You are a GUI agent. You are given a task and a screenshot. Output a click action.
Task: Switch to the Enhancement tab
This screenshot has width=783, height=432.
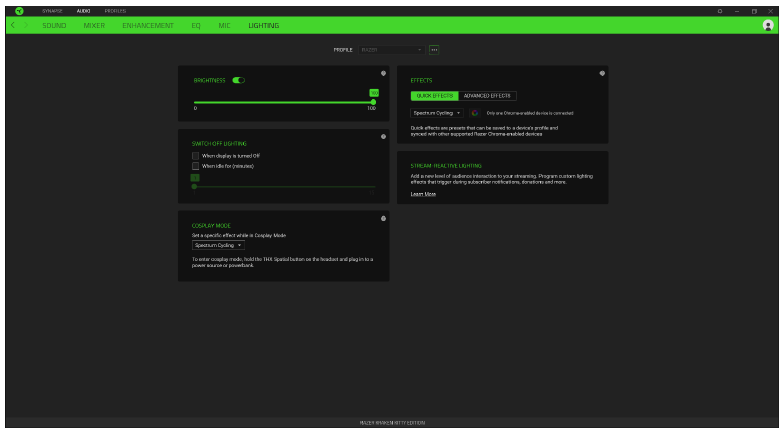pyautogui.click(x=148, y=25)
